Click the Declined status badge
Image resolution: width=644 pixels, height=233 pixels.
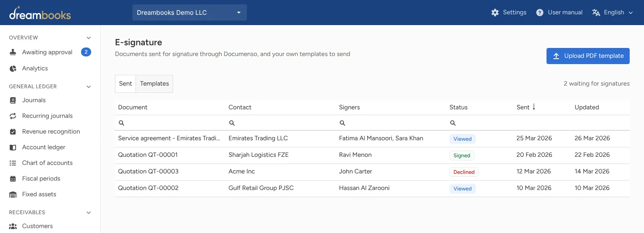click(x=464, y=172)
